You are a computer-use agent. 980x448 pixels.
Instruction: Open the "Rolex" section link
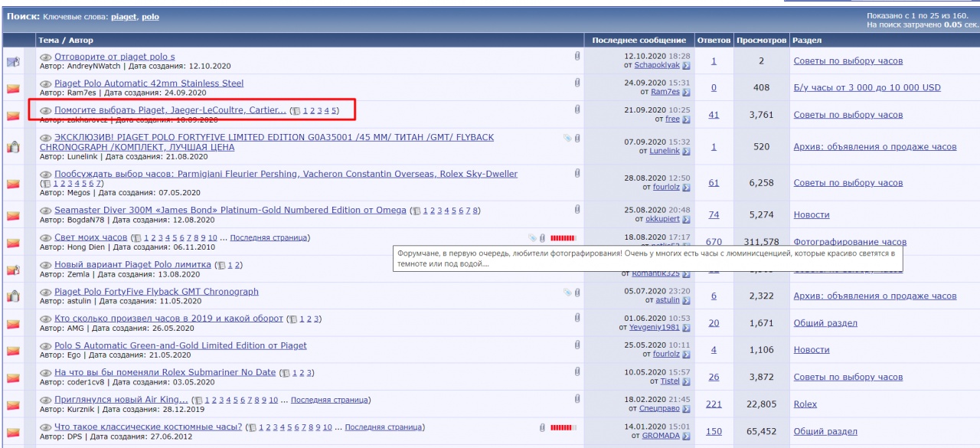805,404
